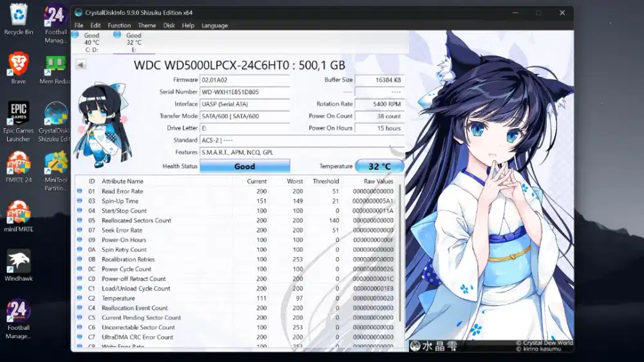The width and height of the screenshot is (644, 362).
Task: Click the Standard ACS-2 field
Action: click(302, 140)
